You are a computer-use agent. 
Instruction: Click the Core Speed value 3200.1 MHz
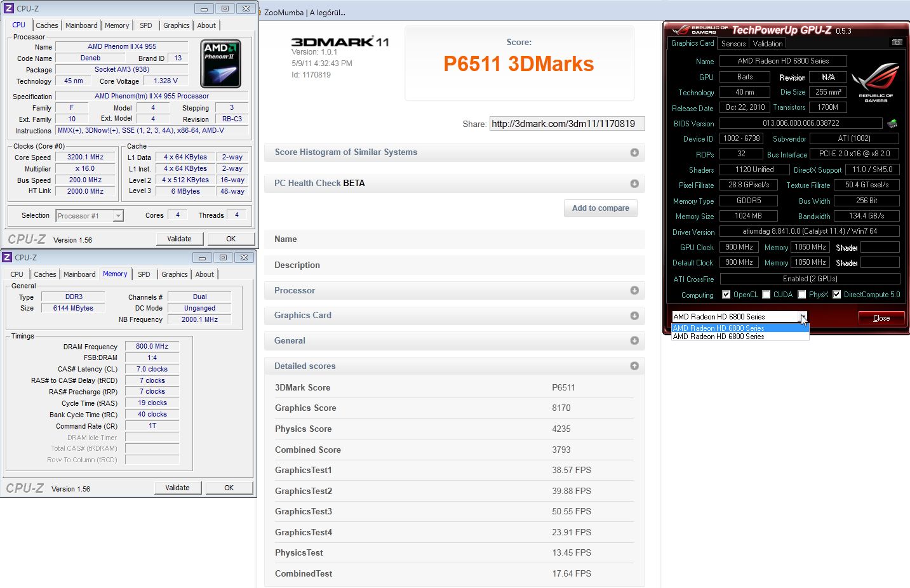coord(85,157)
